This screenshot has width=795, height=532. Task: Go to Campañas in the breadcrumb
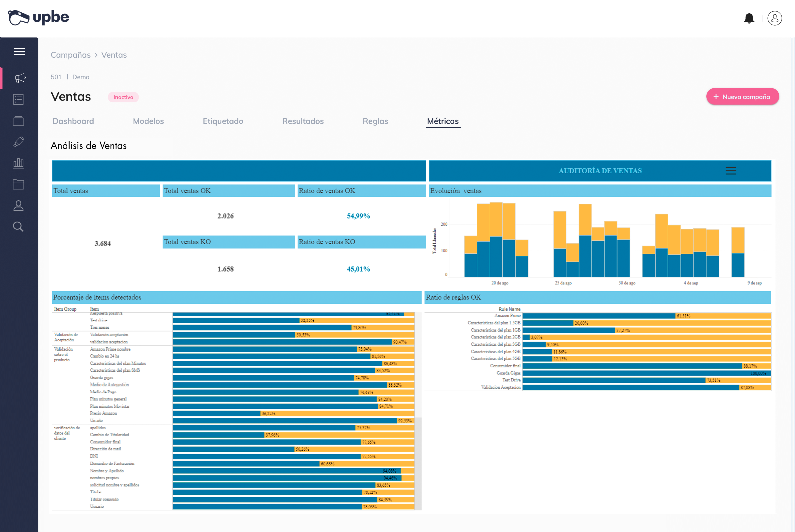71,55
